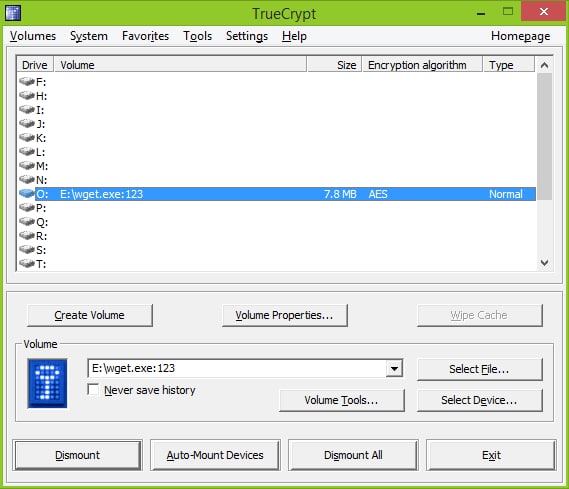
Task: Select the L: drive icon
Action: 26,151
